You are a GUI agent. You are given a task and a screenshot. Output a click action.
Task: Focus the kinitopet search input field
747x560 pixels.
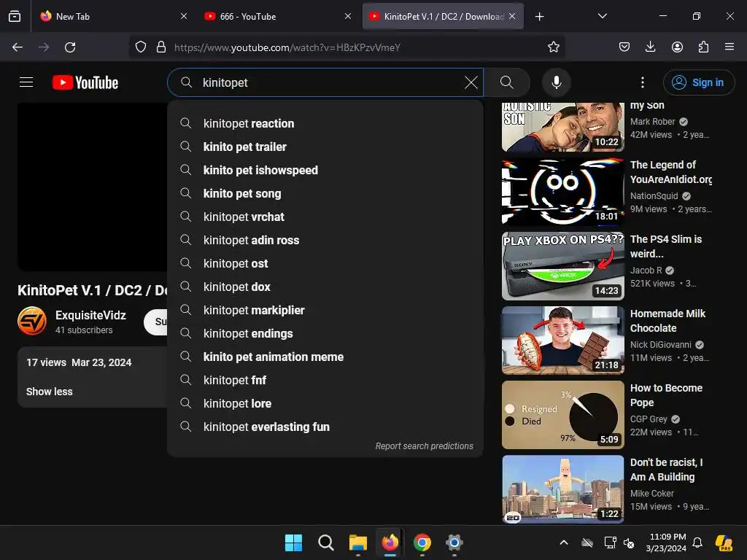click(x=325, y=82)
